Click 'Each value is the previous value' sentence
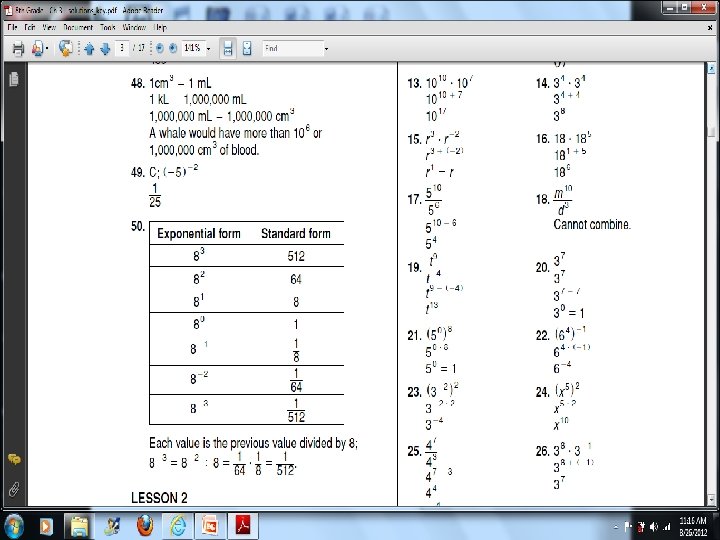Screen dimensions: 720x540 [x=253, y=443]
